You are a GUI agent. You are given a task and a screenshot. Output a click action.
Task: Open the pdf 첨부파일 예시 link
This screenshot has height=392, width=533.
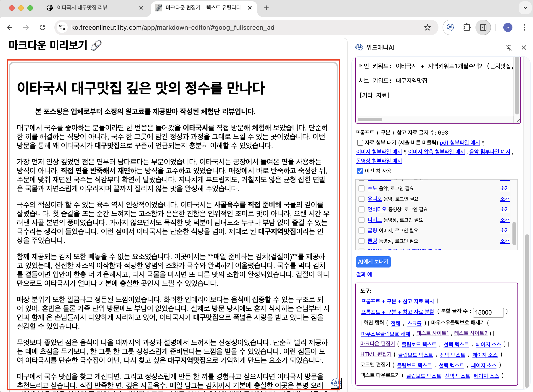point(460,143)
